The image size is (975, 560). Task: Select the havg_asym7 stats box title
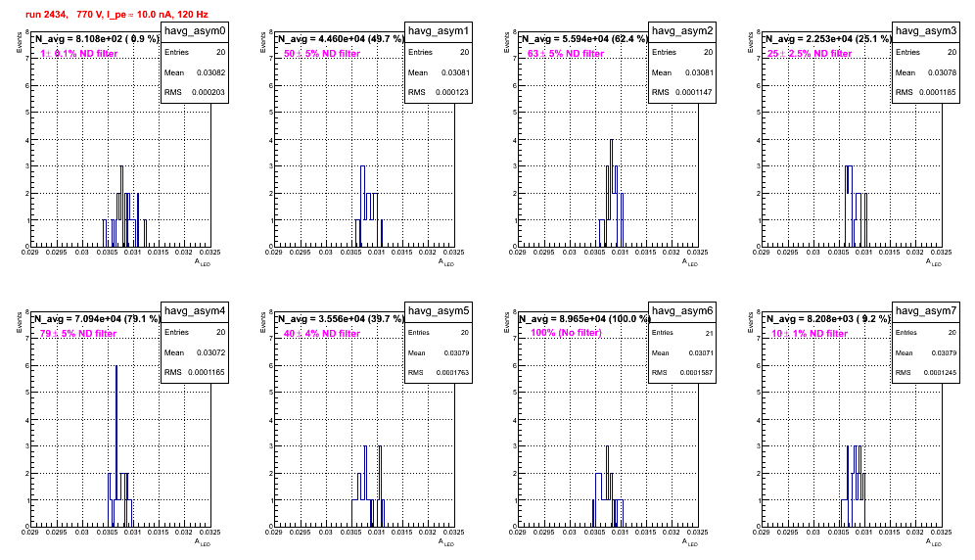tap(926, 311)
